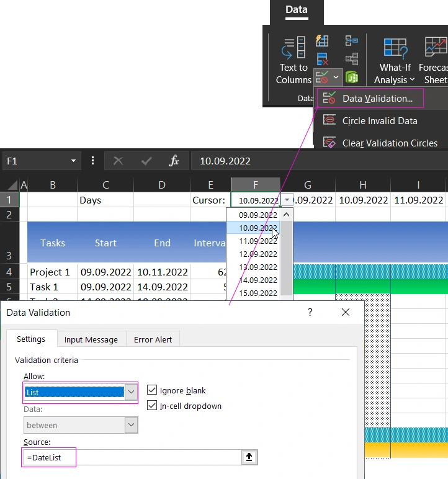Click the Insert Function fx icon
The height and width of the screenshot is (479, 448).
[x=174, y=161]
